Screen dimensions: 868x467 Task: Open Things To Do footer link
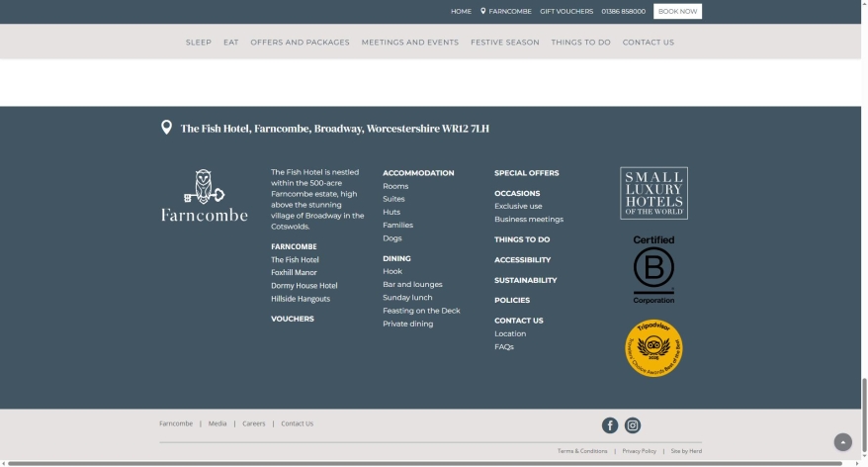tap(522, 239)
